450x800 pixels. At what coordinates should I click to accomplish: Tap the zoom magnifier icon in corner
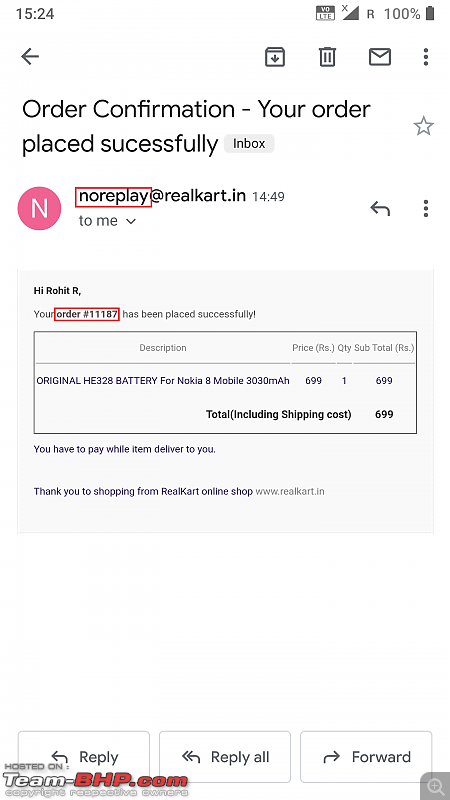click(435, 787)
